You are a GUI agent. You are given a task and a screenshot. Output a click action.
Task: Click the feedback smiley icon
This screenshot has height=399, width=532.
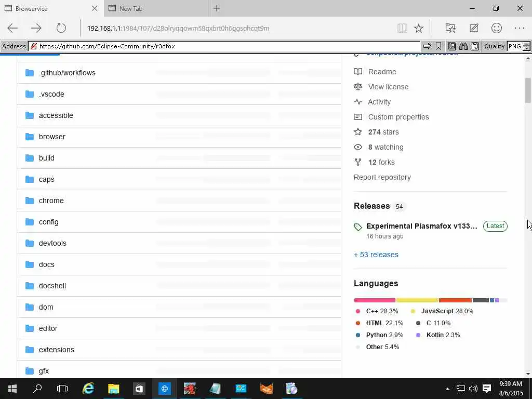[496, 28]
